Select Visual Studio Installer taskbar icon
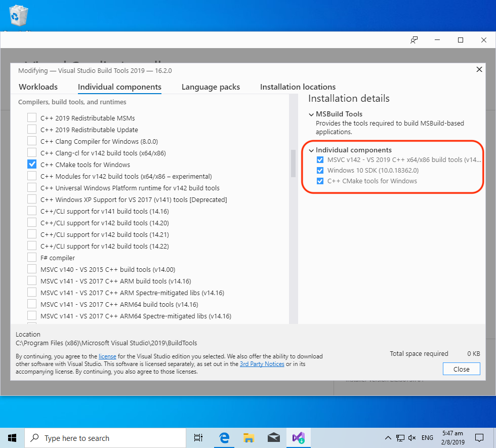496x448 pixels. (299, 438)
